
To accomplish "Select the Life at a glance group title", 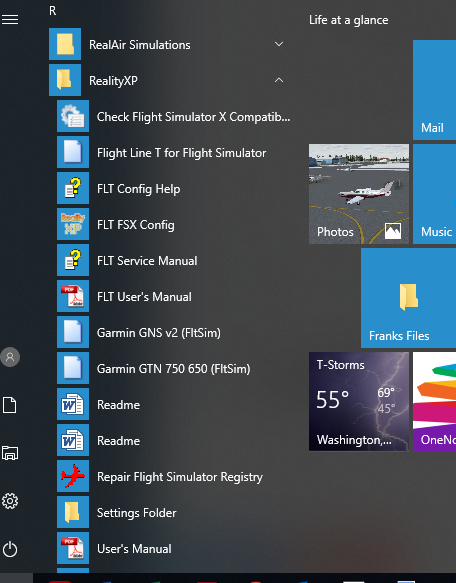I will [x=349, y=20].
